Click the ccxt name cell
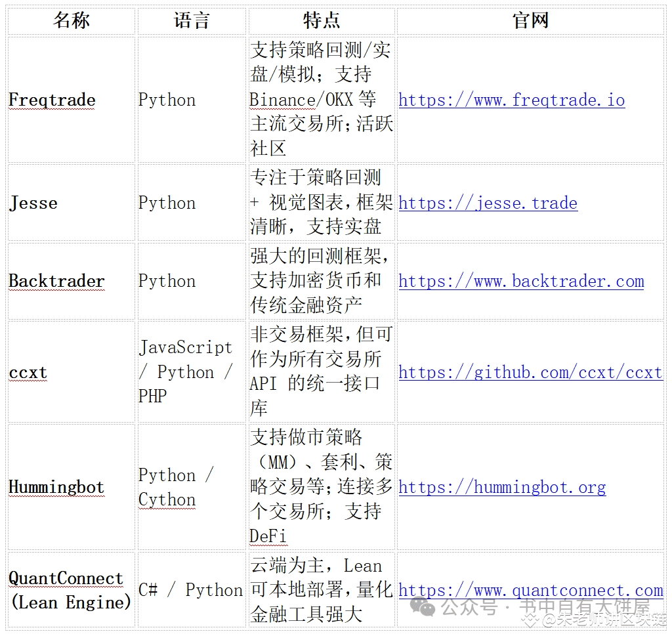Image resolution: width=672 pixels, height=634 pixels. click(x=28, y=373)
